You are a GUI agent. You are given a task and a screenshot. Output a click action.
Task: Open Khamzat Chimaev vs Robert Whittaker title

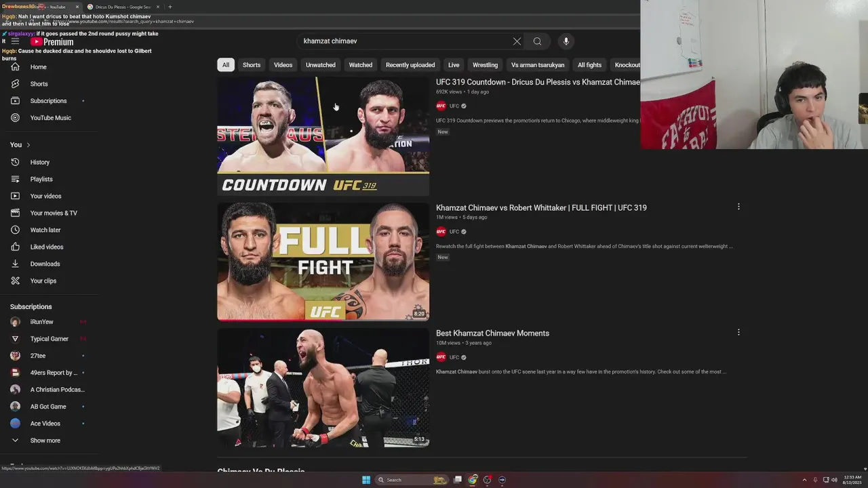tap(541, 207)
